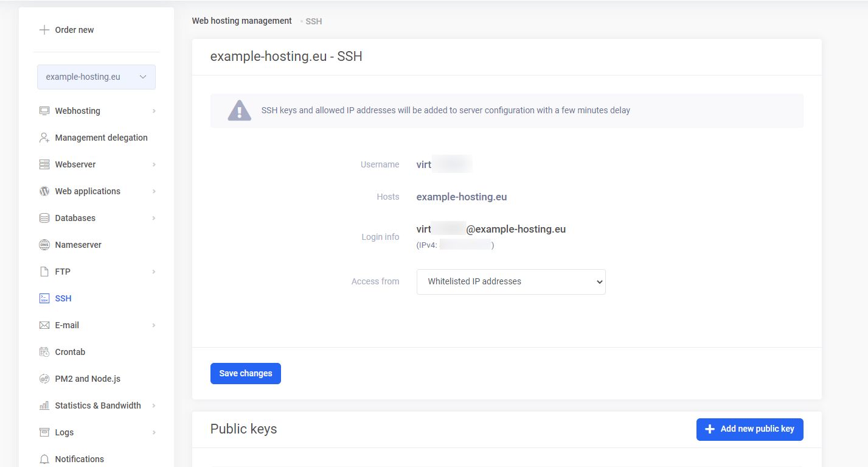Go to PM2 and Node.js
This screenshot has height=467, width=868.
88,379
